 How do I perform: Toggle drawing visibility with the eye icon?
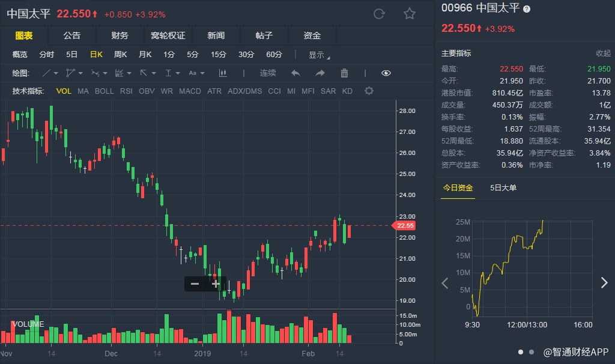[x=386, y=73]
